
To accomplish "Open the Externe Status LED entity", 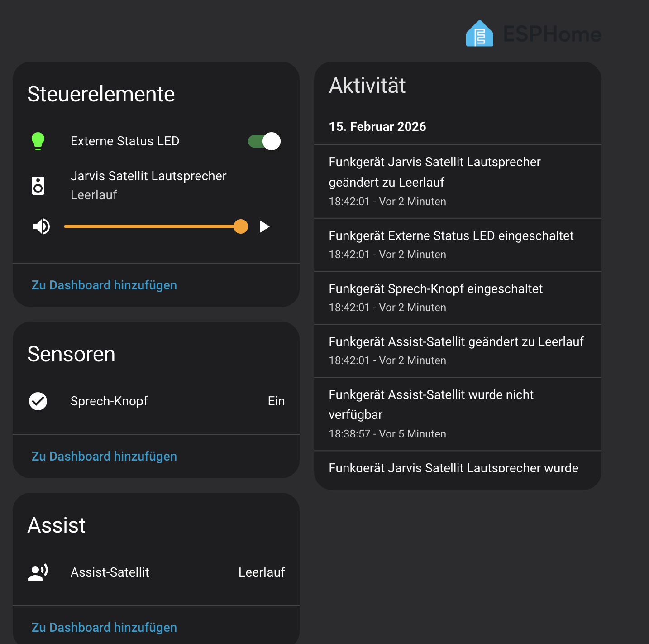I will pos(125,141).
